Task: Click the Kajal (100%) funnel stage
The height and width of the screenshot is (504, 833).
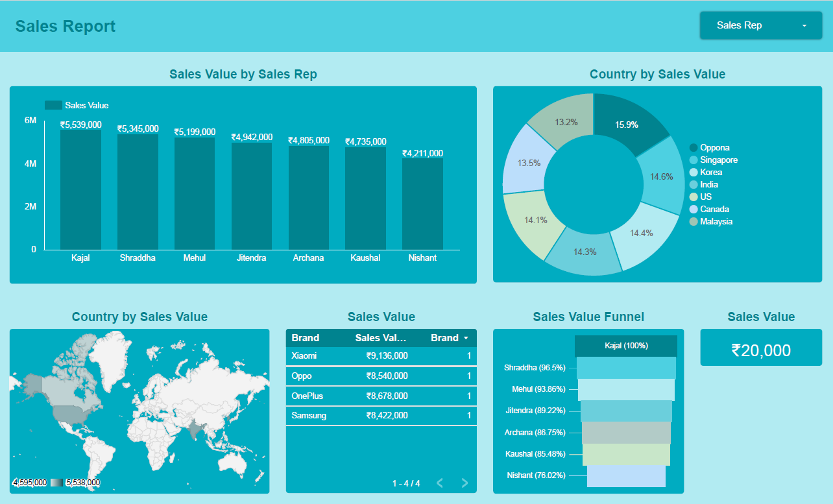Action: pyautogui.click(x=626, y=346)
